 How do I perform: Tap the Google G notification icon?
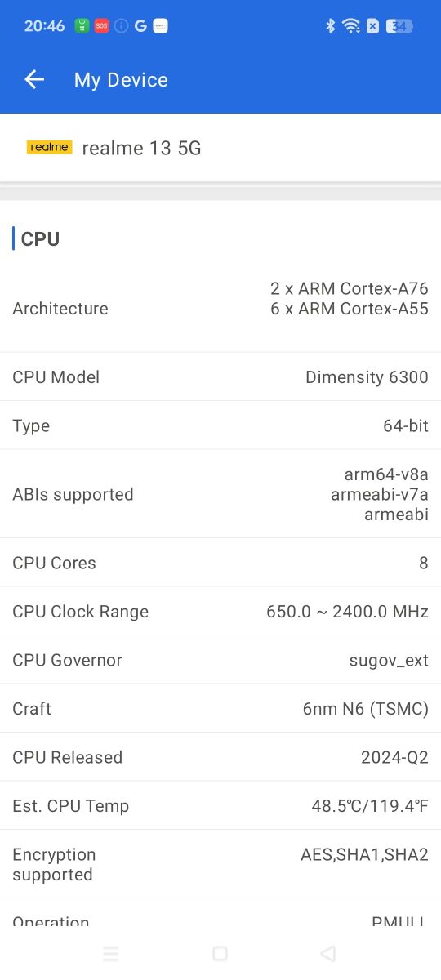coord(140,26)
